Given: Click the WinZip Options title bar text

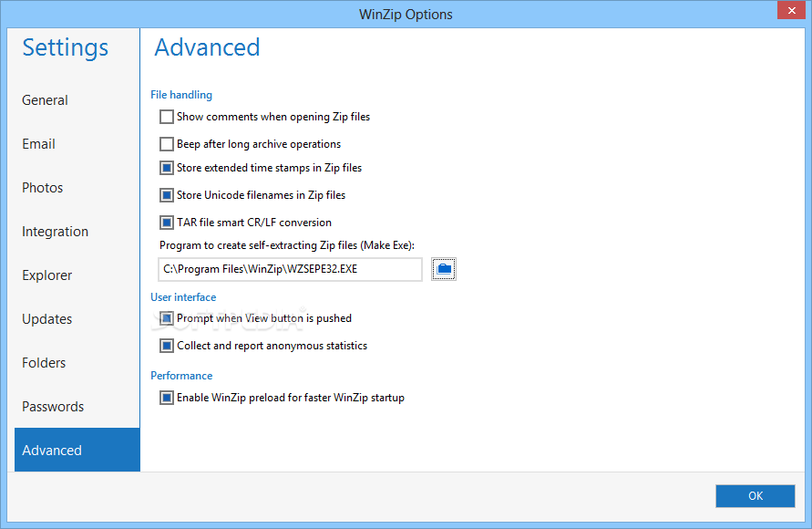Looking at the screenshot, I should pyautogui.click(x=406, y=14).
